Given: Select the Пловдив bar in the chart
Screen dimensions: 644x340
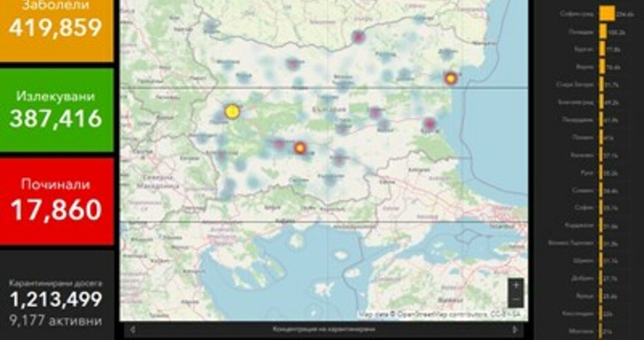Looking at the screenshot, I should tap(603, 32).
